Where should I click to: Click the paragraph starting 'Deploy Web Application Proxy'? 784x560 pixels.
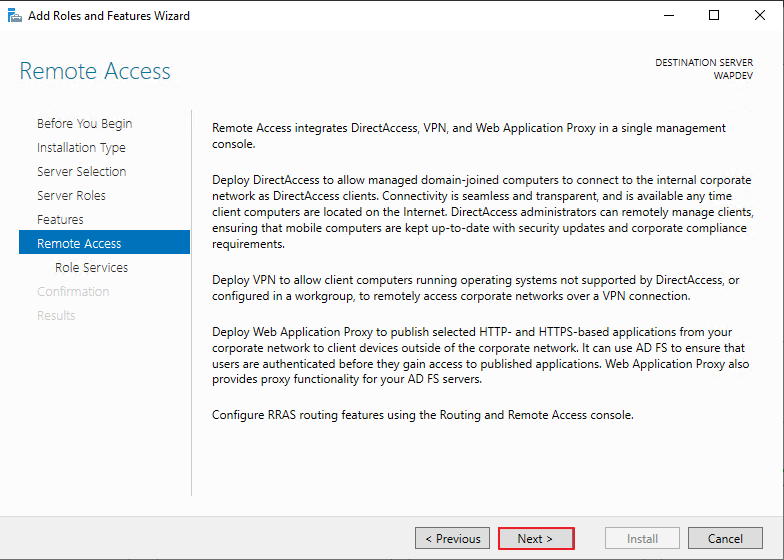click(x=480, y=356)
